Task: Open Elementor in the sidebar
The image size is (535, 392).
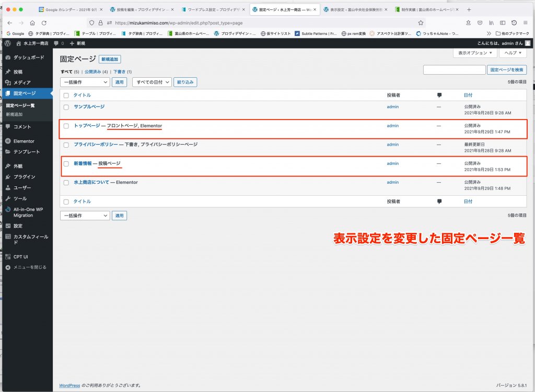Action: coord(24,141)
